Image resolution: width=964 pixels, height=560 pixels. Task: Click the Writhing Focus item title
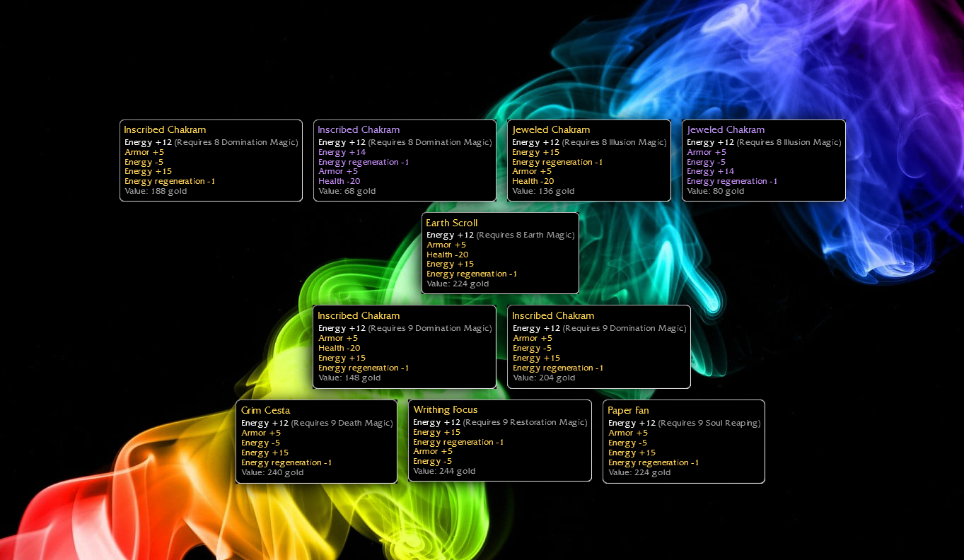pos(445,409)
